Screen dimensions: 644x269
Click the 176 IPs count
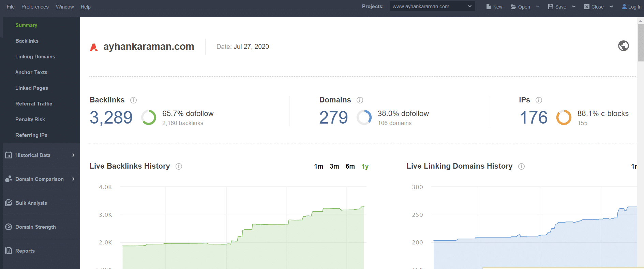coord(534,117)
